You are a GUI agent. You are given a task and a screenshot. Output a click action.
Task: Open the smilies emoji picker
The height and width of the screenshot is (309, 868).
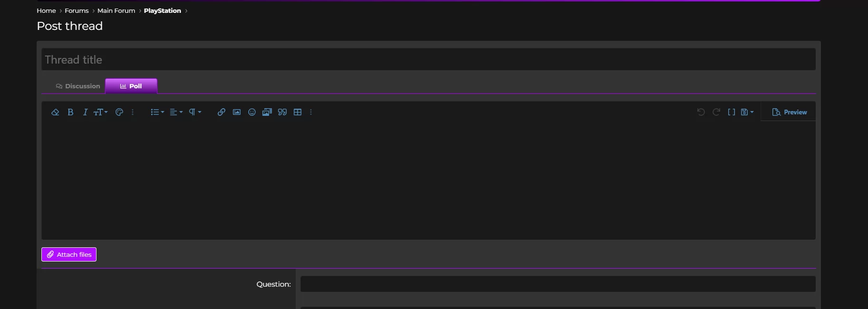(x=252, y=112)
